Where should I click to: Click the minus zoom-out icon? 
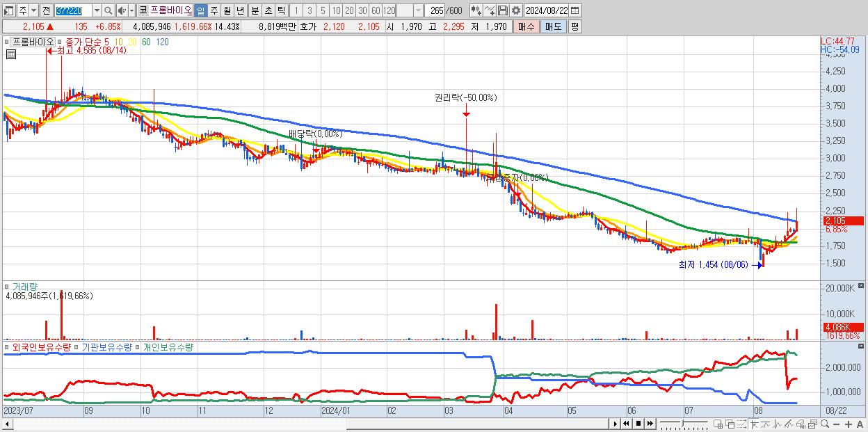point(837,424)
